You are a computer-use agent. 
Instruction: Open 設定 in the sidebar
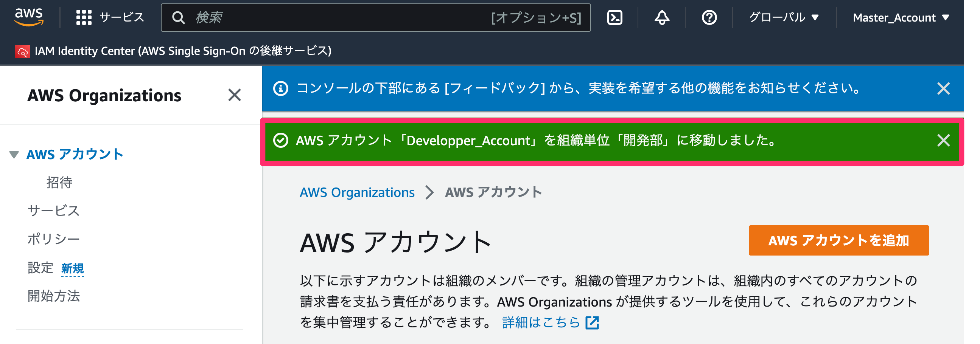point(40,268)
